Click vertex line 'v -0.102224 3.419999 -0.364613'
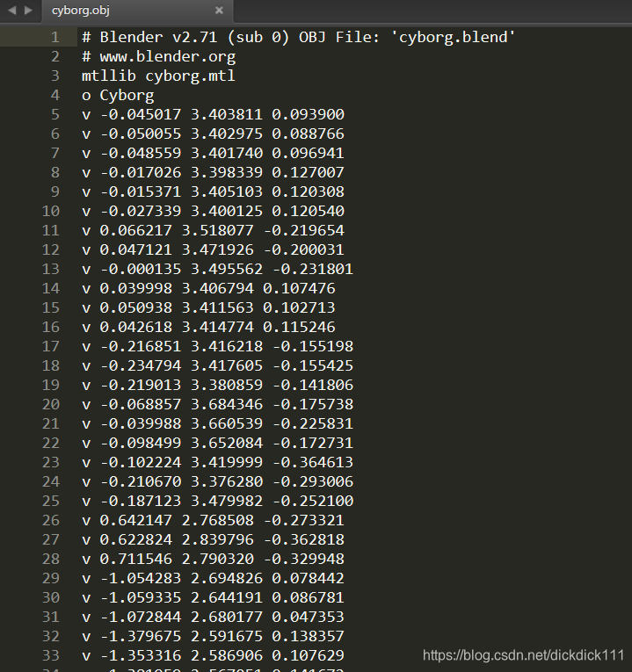632x672 pixels. pos(217,462)
